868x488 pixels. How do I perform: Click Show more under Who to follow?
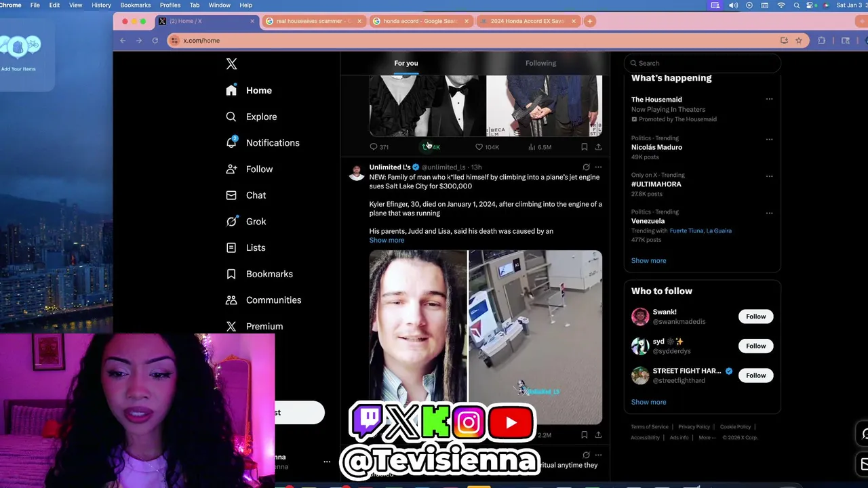[648, 402]
